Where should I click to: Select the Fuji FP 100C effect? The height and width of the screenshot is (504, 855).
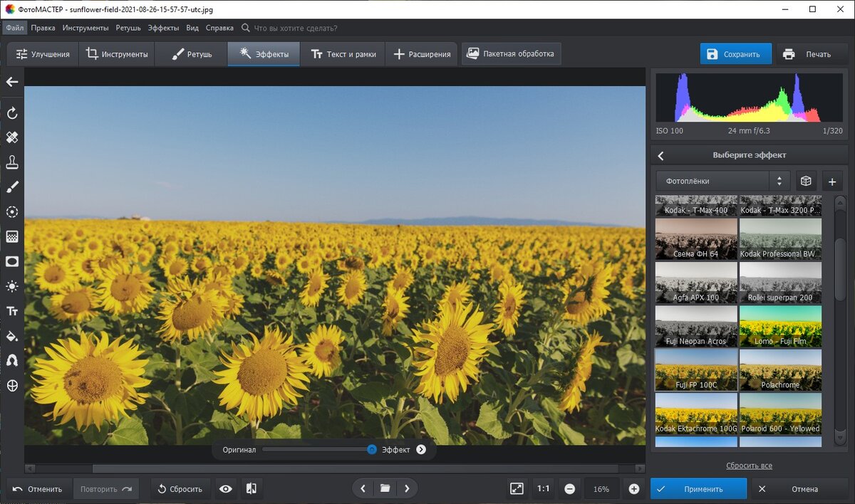[x=696, y=369]
